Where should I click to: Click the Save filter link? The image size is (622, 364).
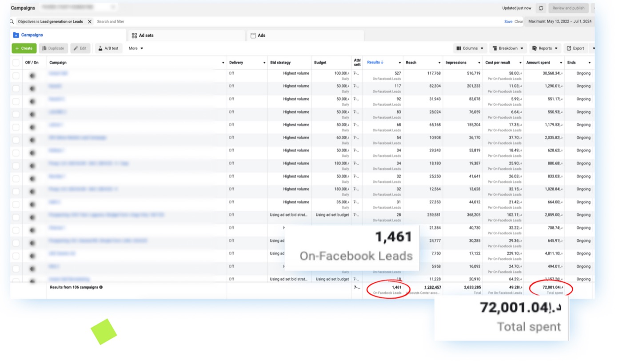click(508, 21)
